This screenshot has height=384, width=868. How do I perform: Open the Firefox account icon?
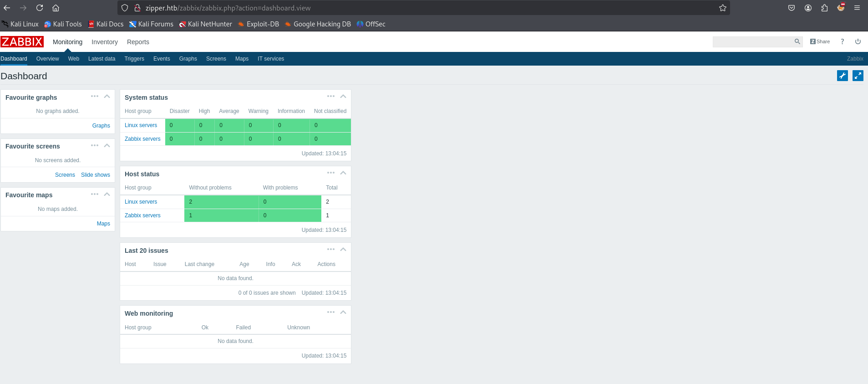tap(808, 8)
